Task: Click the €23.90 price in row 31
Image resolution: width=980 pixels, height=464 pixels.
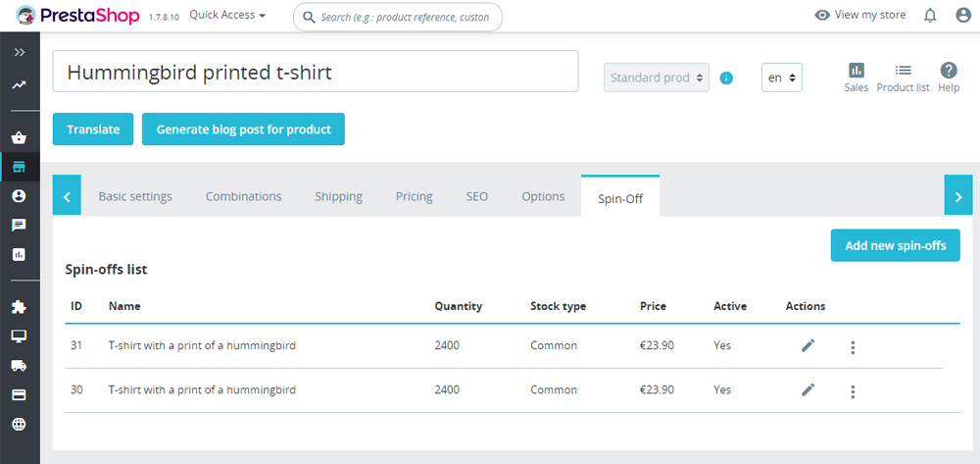Action: point(657,345)
